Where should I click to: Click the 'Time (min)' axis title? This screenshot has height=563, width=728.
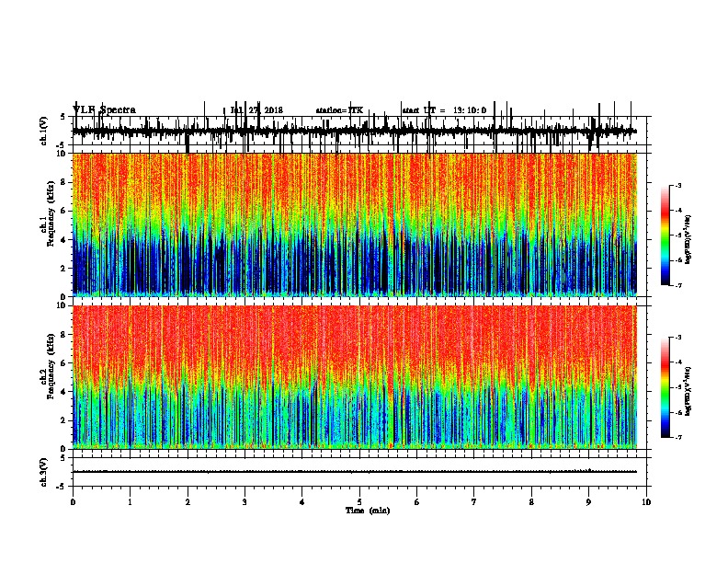(x=368, y=511)
